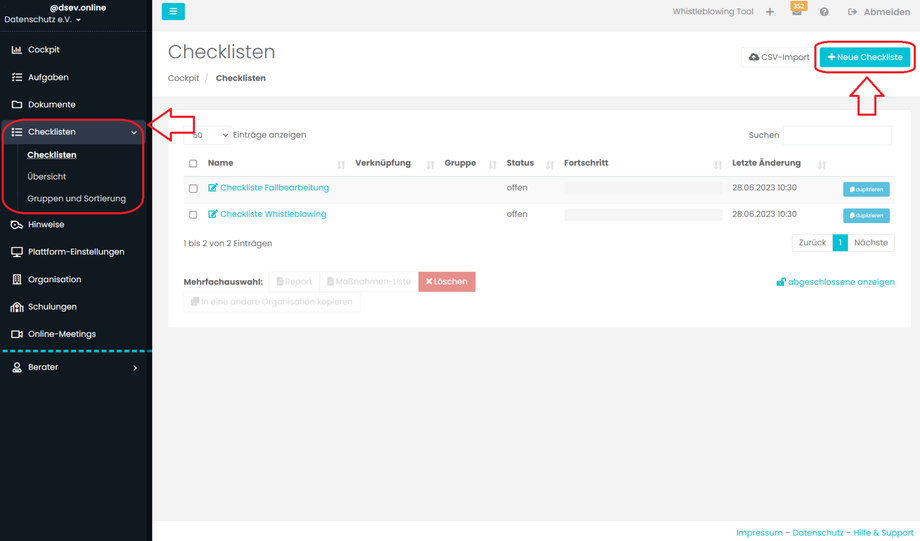Click the Neue Checkliste button
The width and height of the screenshot is (920, 541).
(865, 57)
